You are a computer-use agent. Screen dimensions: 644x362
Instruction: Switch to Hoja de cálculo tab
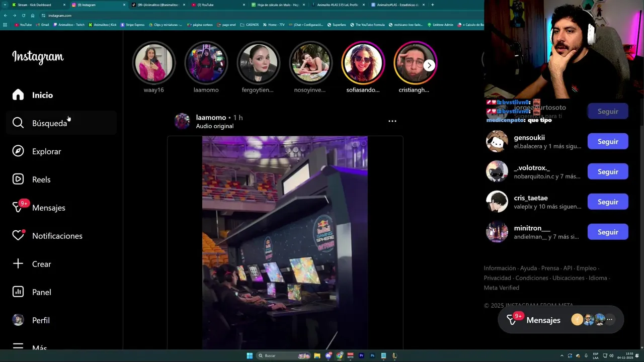click(x=277, y=5)
